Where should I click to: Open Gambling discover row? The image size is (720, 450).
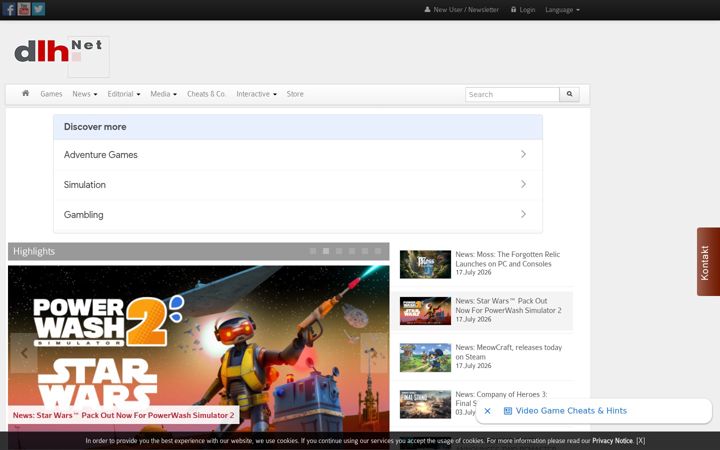click(298, 214)
